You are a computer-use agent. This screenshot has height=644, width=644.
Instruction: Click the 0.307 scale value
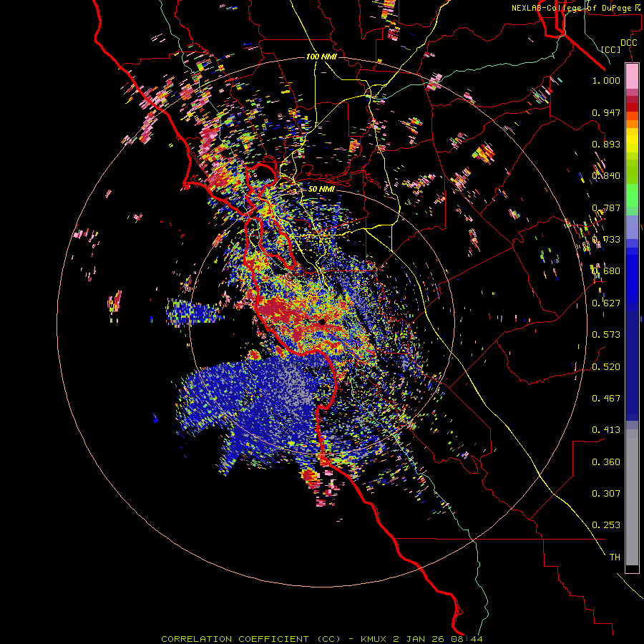606,494
